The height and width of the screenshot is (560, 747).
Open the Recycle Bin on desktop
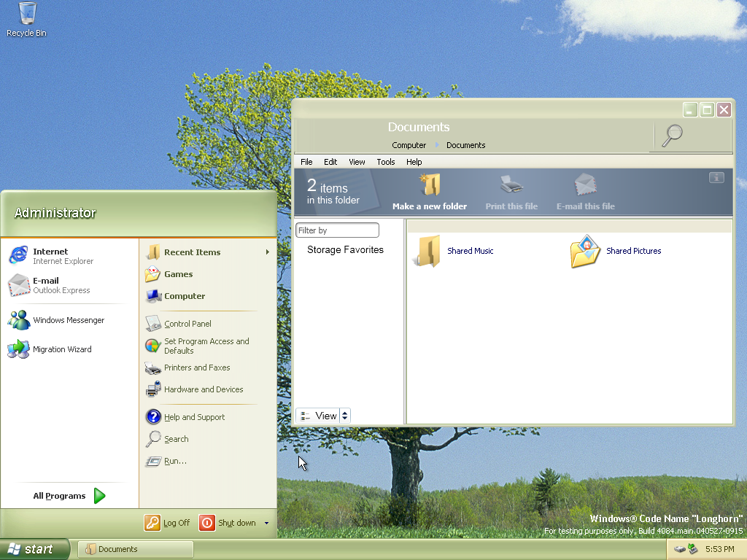tap(27, 15)
